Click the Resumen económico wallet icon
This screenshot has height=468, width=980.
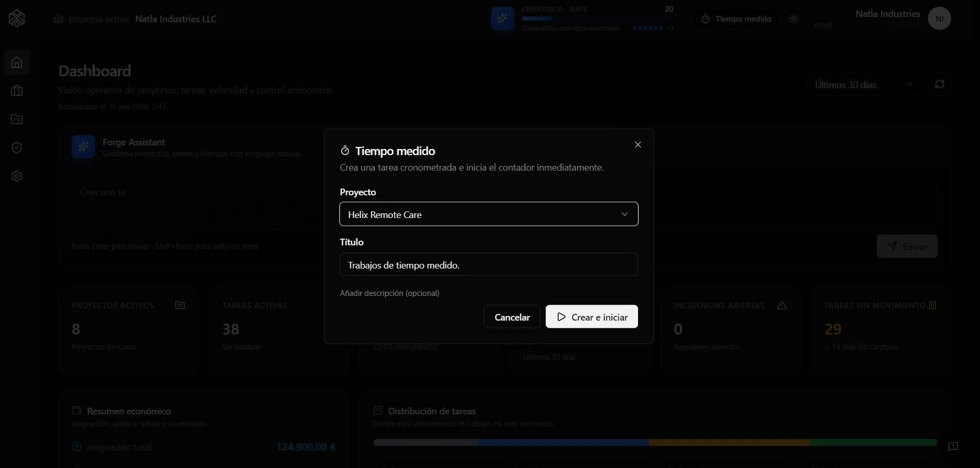coord(77,411)
